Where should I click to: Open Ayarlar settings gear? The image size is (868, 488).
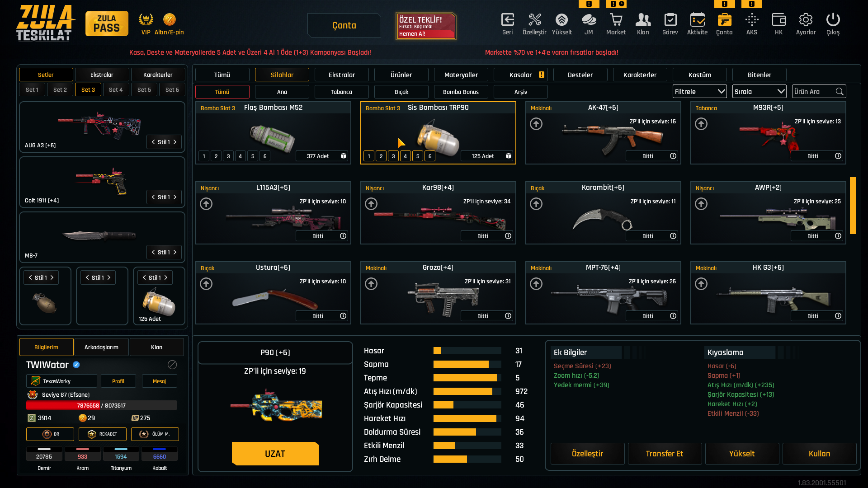pos(806,20)
